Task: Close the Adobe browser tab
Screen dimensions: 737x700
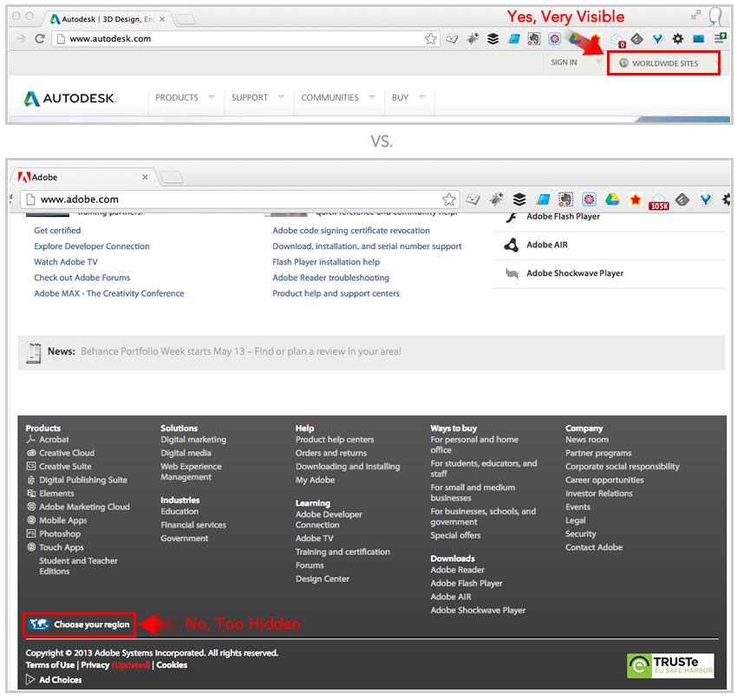Action: (x=145, y=177)
